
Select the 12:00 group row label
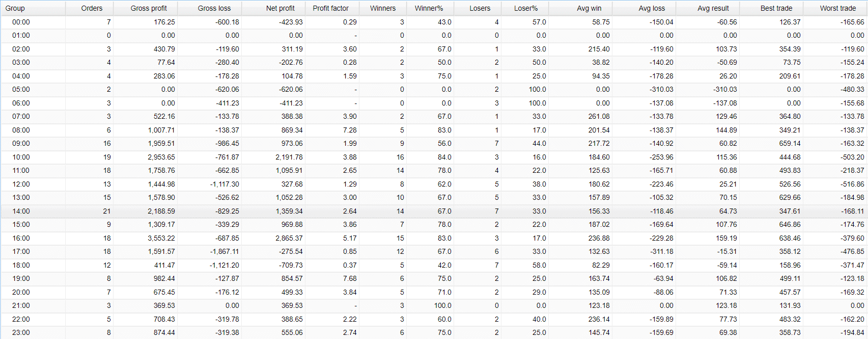21,184
